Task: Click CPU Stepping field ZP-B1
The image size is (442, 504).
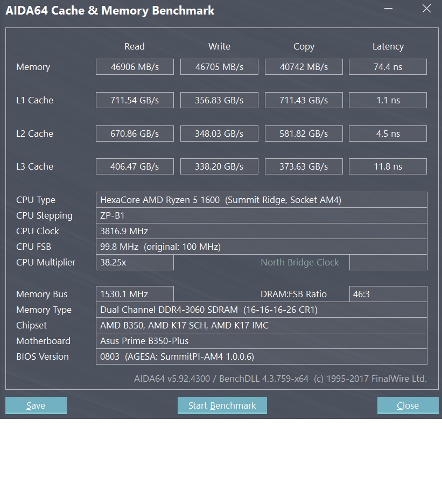Action: coord(262,215)
